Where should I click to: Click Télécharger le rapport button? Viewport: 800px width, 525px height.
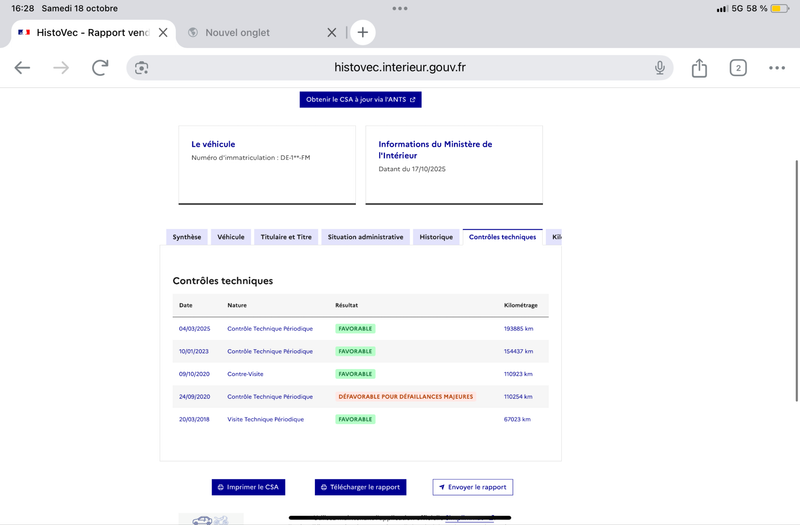pyautogui.click(x=361, y=487)
